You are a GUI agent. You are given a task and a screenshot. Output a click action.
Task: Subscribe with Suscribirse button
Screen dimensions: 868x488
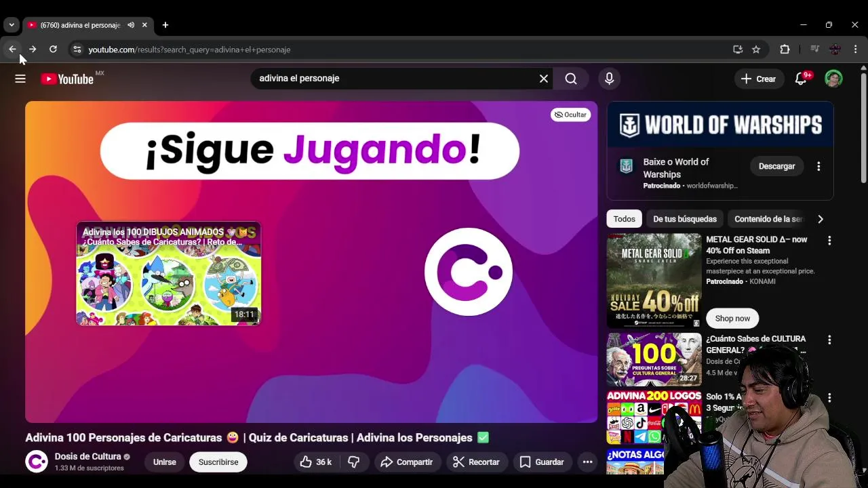[x=218, y=462]
